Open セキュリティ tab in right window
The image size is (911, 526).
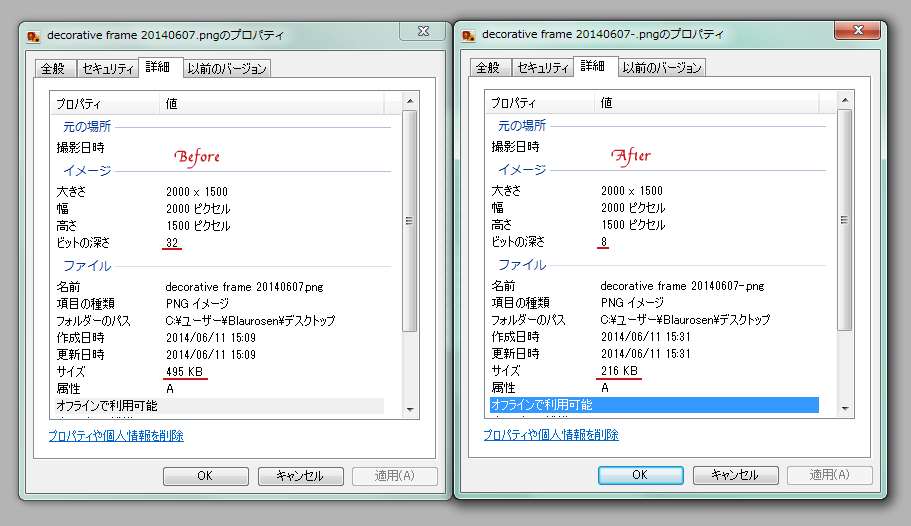pyautogui.click(x=543, y=67)
